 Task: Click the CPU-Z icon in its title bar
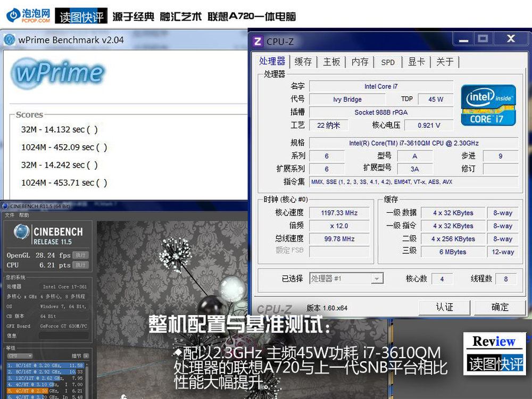[x=257, y=41]
